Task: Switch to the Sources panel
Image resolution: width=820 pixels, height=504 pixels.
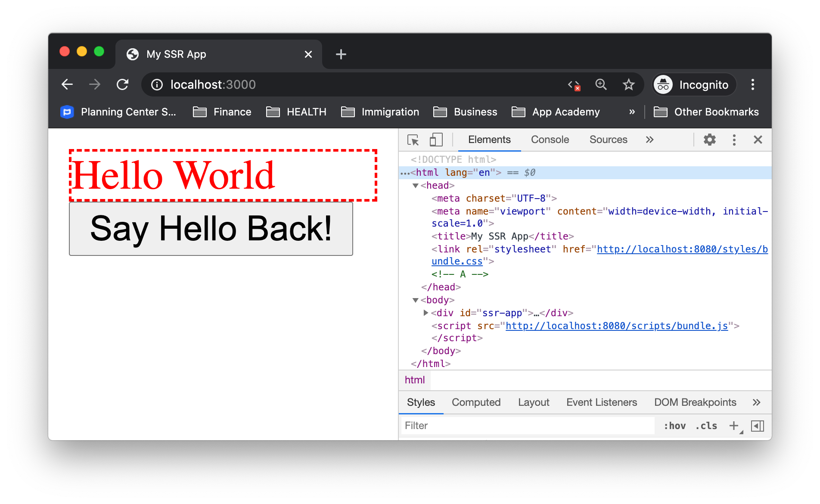Action: [x=608, y=140]
